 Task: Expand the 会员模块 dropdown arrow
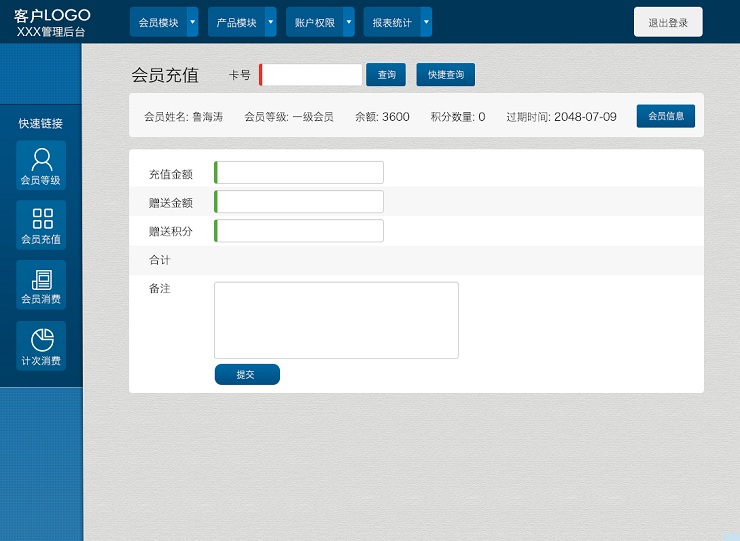193,22
